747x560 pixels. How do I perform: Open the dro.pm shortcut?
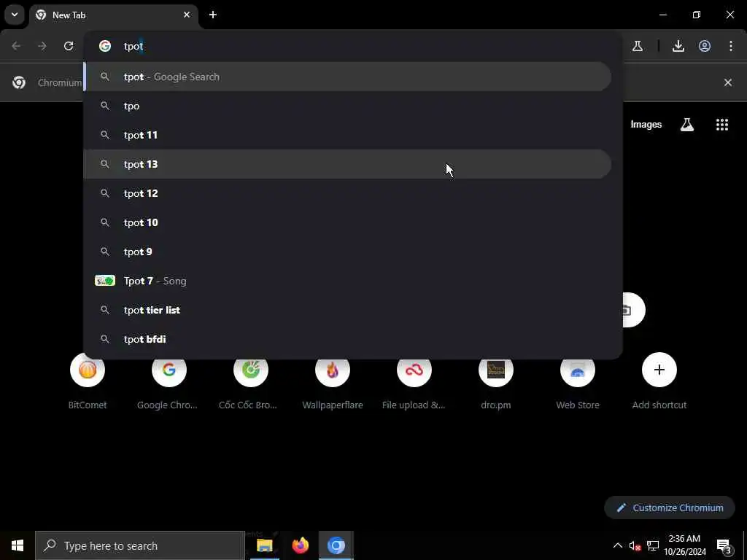pos(496,381)
